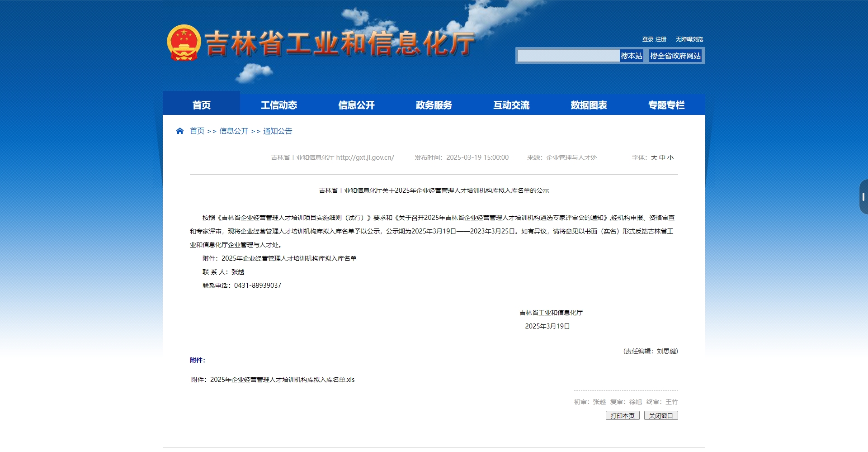
Task: Click the 登录 link
Action: point(647,39)
